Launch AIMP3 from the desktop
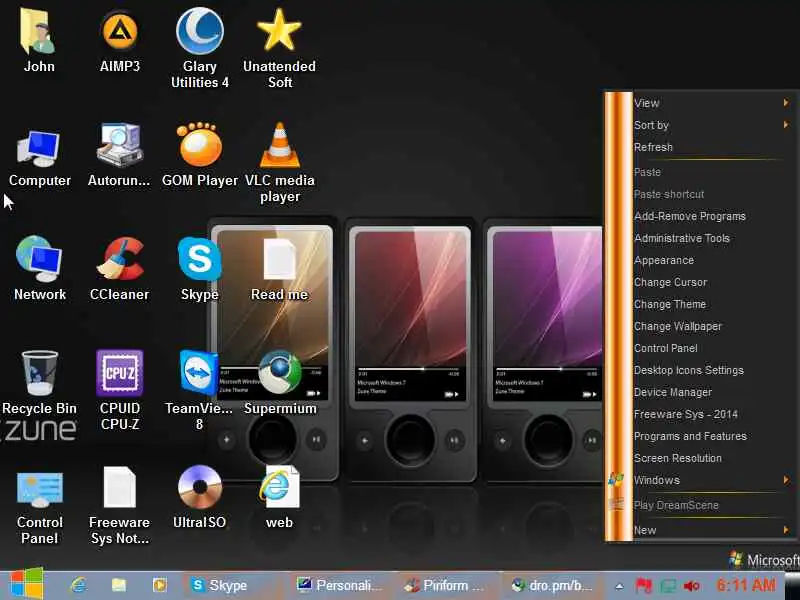The height and width of the screenshot is (600, 800). (119, 32)
